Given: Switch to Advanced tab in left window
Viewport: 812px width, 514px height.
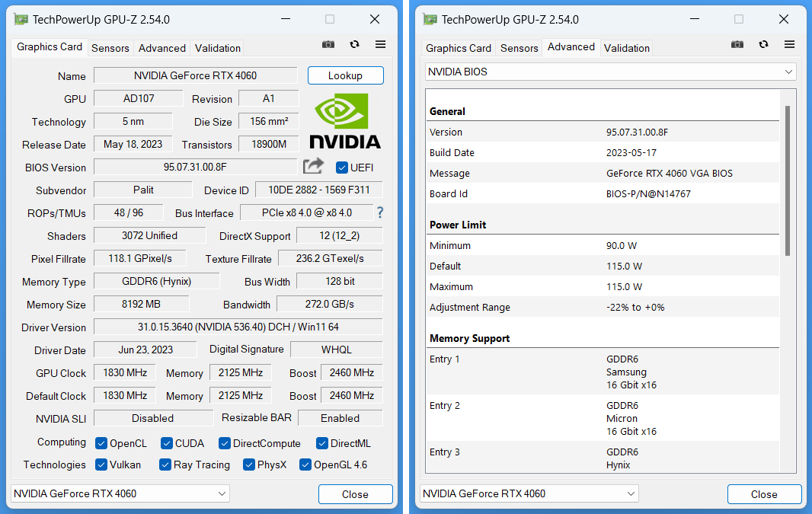Looking at the screenshot, I should [162, 48].
